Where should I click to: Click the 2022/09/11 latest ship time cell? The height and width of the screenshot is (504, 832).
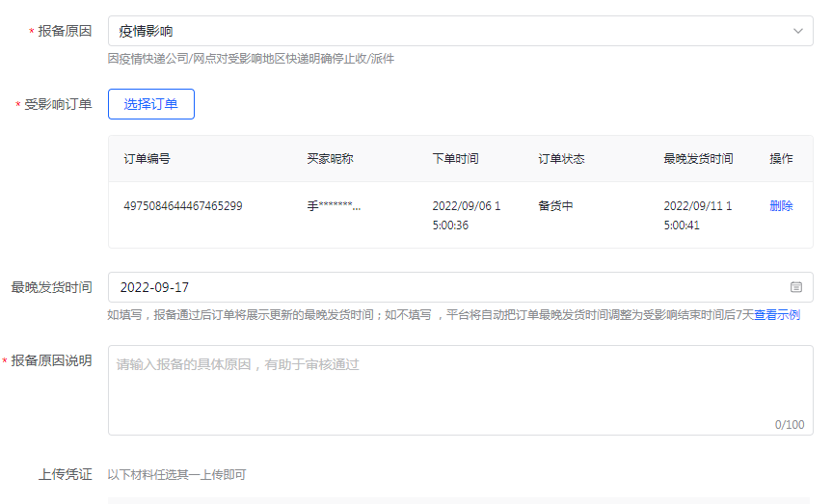coord(697,215)
